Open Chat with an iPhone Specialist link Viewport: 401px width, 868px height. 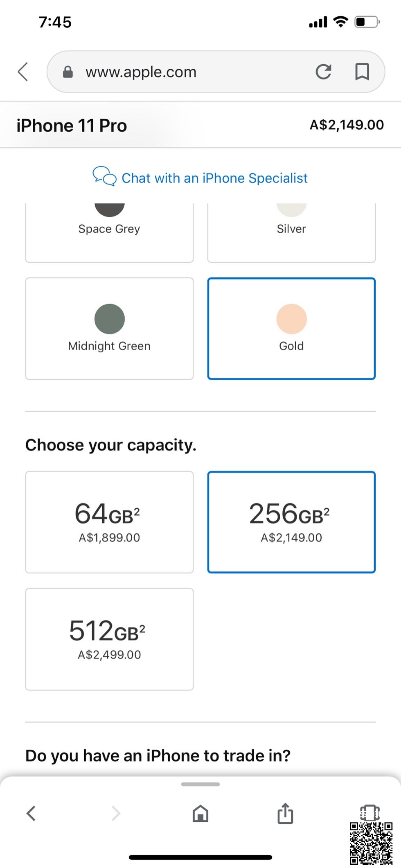pyautogui.click(x=214, y=178)
